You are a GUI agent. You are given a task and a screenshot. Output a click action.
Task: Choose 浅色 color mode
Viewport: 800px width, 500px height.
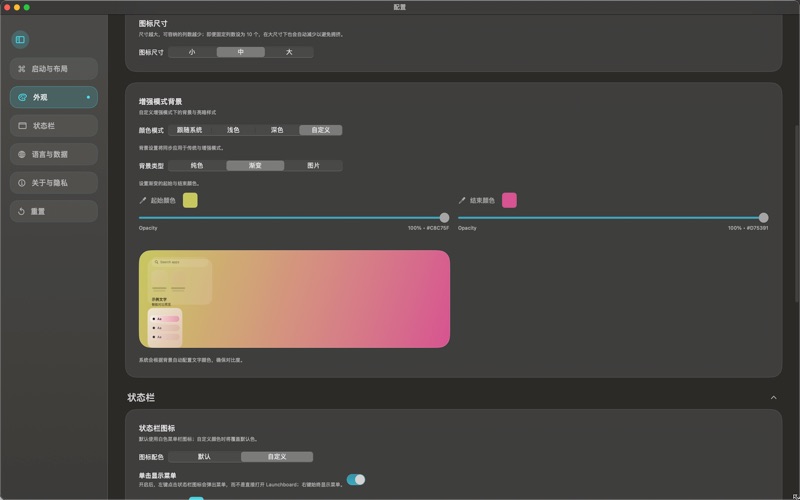[x=233, y=130]
